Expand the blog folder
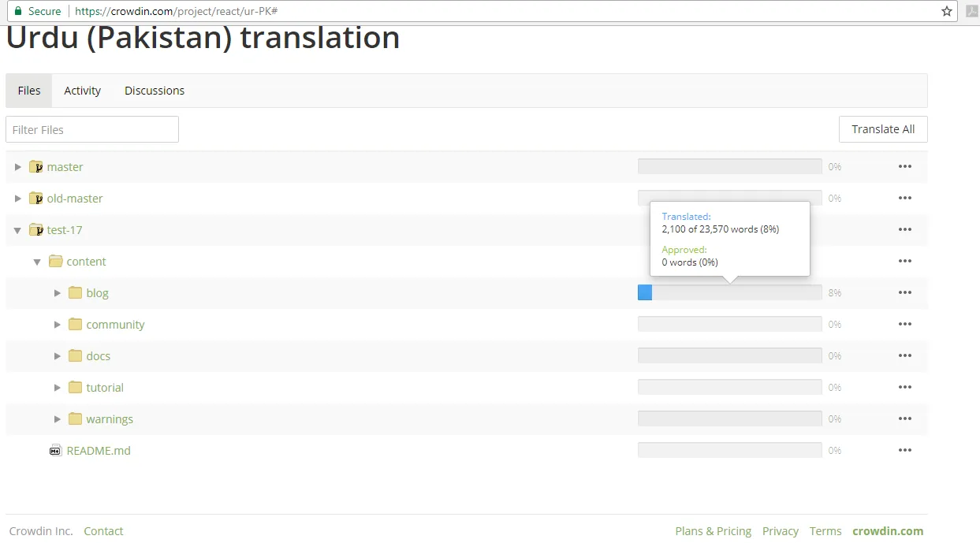The image size is (980, 543). [x=57, y=293]
